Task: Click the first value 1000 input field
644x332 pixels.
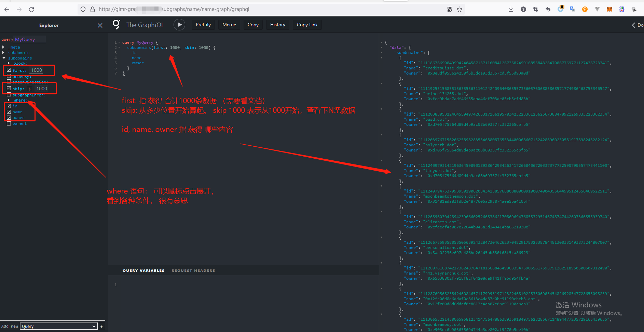Action: coord(37,70)
